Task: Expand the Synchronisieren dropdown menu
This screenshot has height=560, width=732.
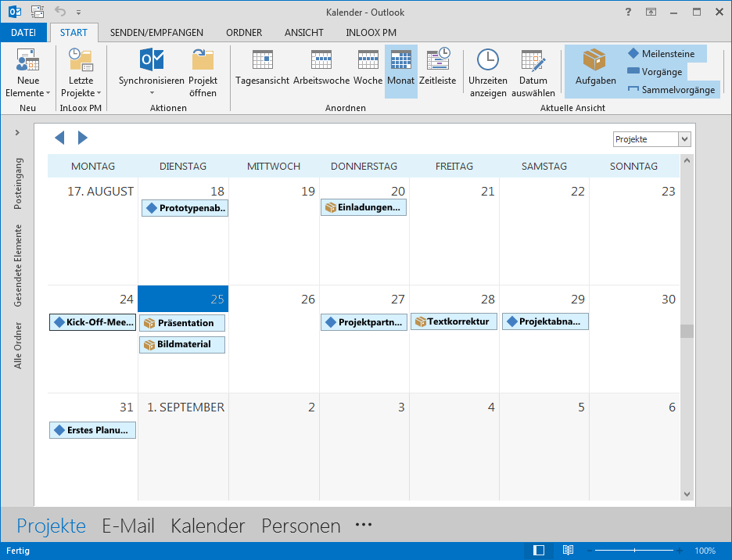Action: (x=151, y=93)
